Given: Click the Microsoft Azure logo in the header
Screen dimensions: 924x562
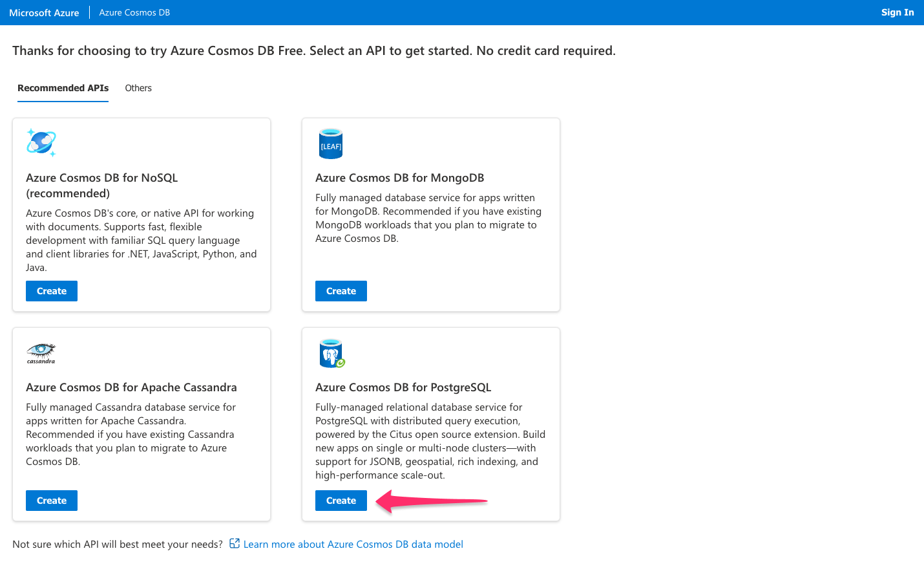Looking at the screenshot, I should (44, 12).
